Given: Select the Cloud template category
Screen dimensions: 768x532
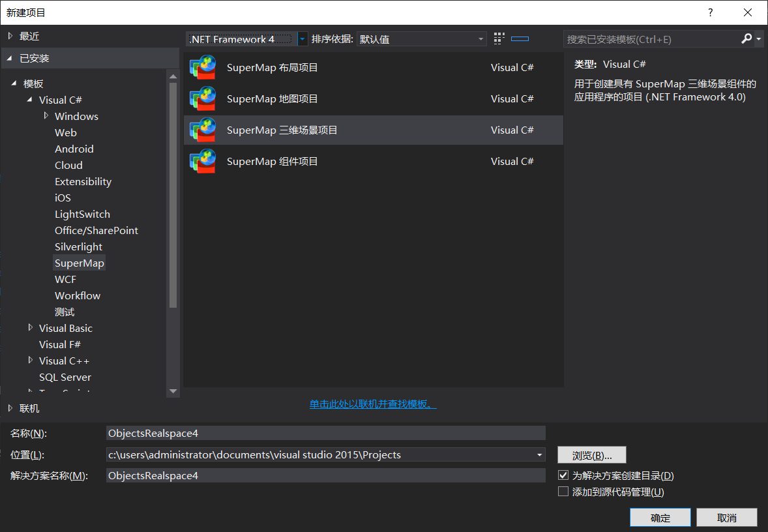Looking at the screenshot, I should pyautogui.click(x=68, y=165).
